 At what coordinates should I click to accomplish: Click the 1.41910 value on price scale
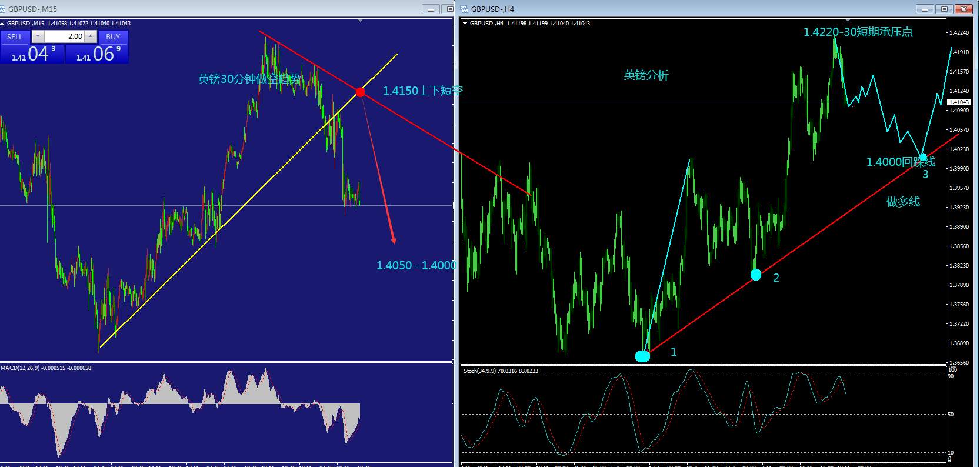(959, 52)
